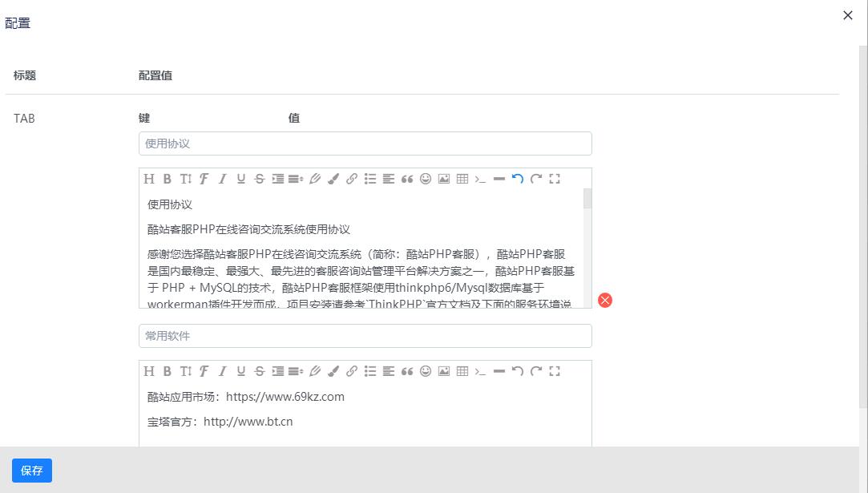Click the 常用软件 key input field
This screenshot has width=868, height=493.
click(365, 336)
